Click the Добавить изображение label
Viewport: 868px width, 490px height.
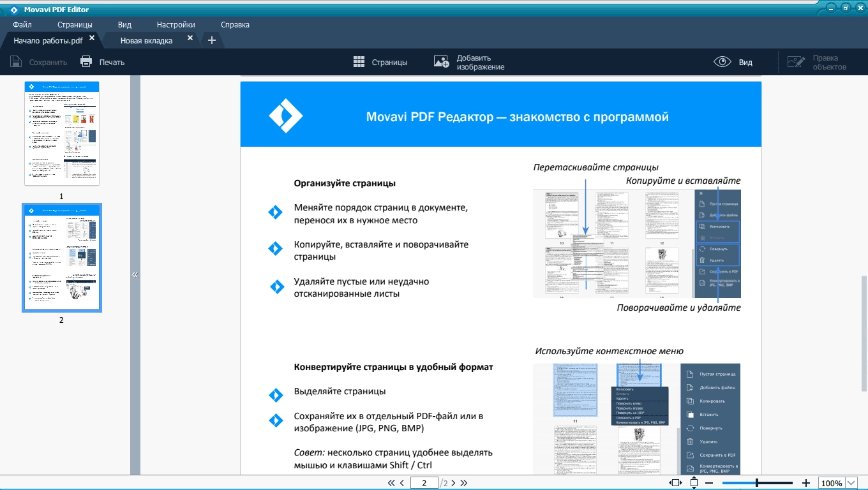481,63
